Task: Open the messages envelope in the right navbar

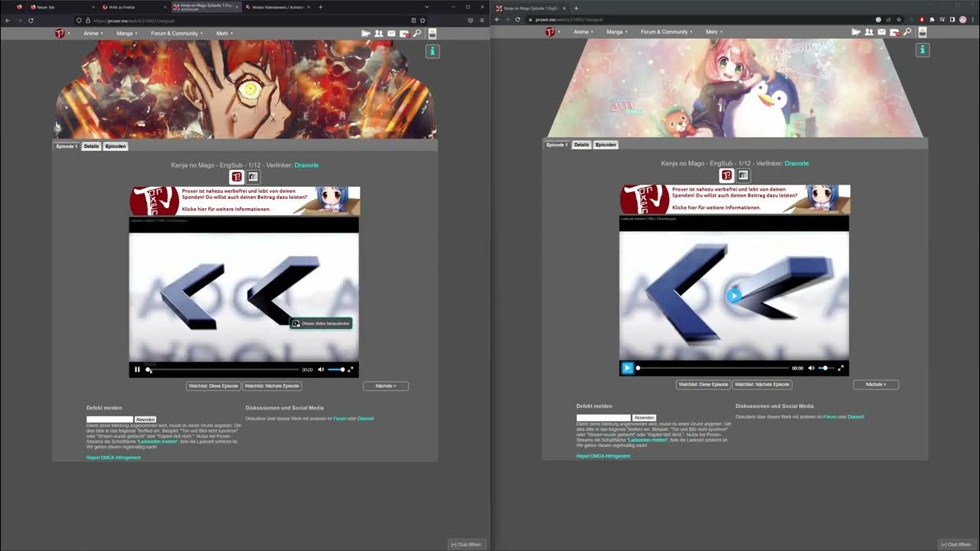Action: (881, 32)
